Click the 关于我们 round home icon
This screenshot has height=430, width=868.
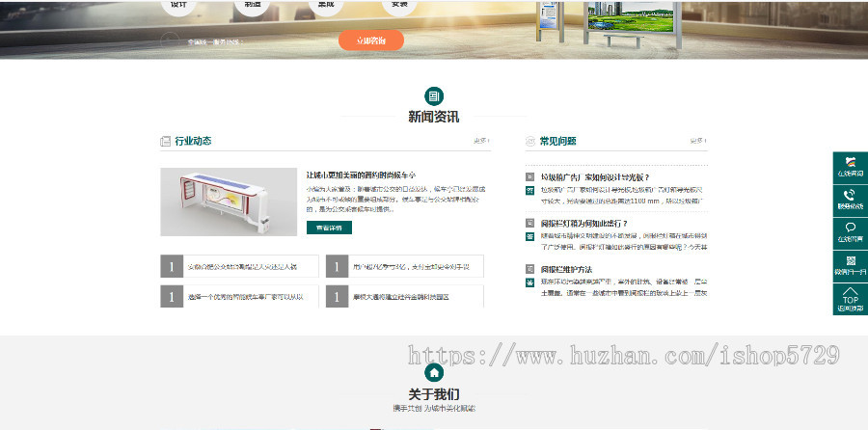[x=434, y=372]
